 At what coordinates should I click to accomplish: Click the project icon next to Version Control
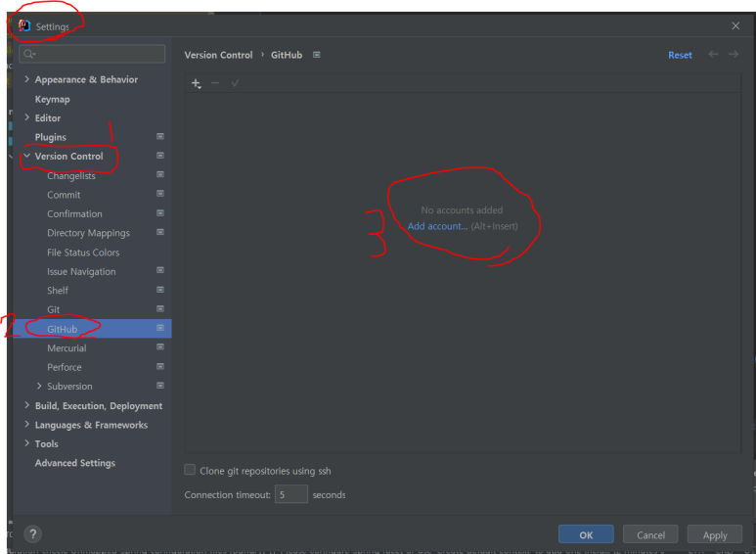(x=160, y=156)
